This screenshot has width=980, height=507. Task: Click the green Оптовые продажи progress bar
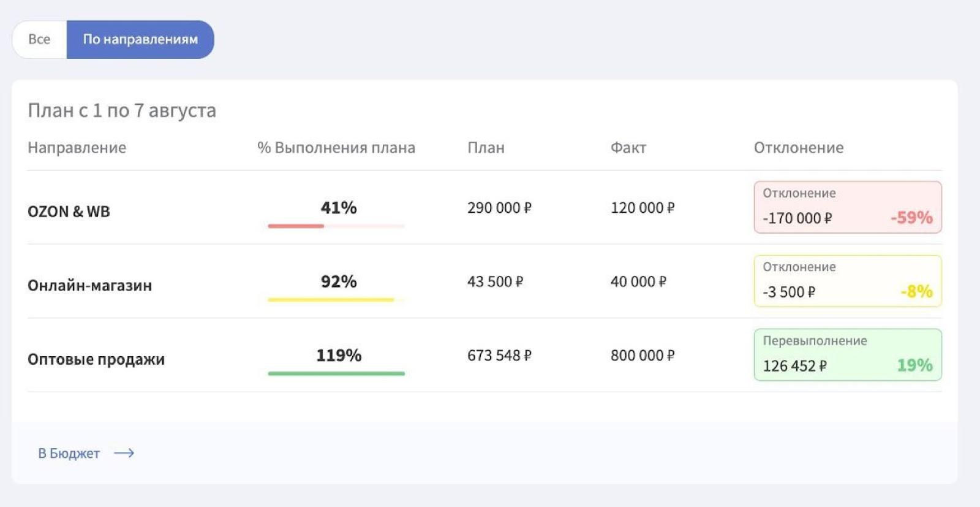[x=336, y=373]
